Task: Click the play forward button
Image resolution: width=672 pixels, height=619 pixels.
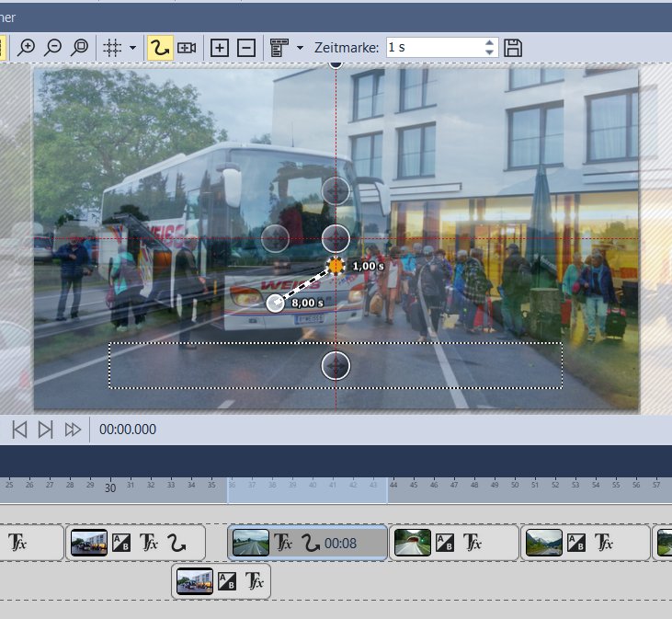Action: [45, 429]
